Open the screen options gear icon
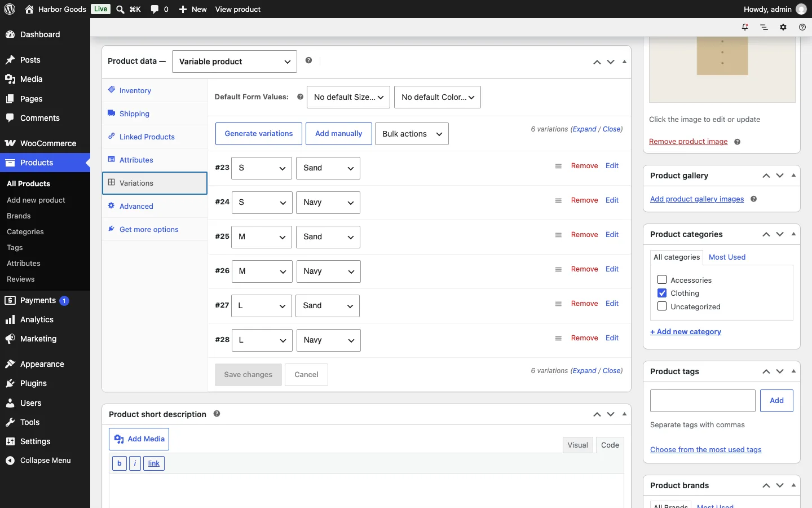 (x=783, y=27)
